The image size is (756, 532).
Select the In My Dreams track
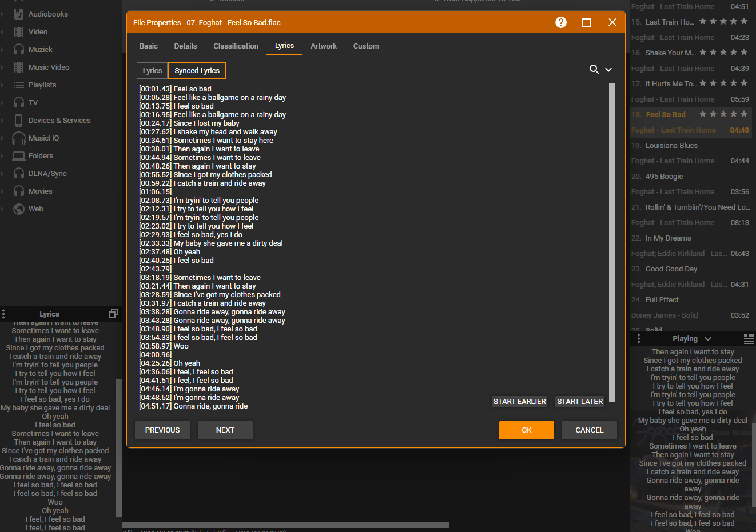click(669, 238)
